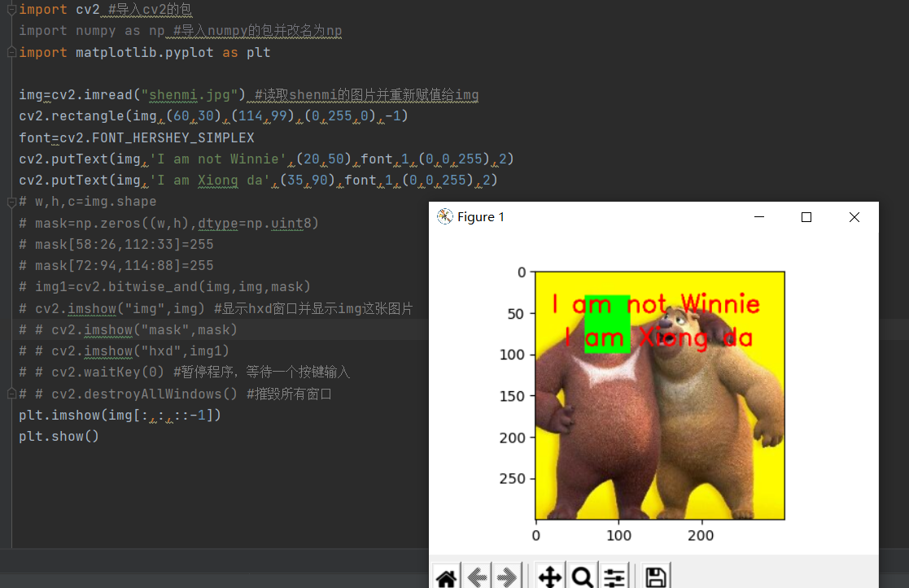Click the cv2.rectangle code line
The width and height of the screenshot is (909, 588).
[x=213, y=115]
